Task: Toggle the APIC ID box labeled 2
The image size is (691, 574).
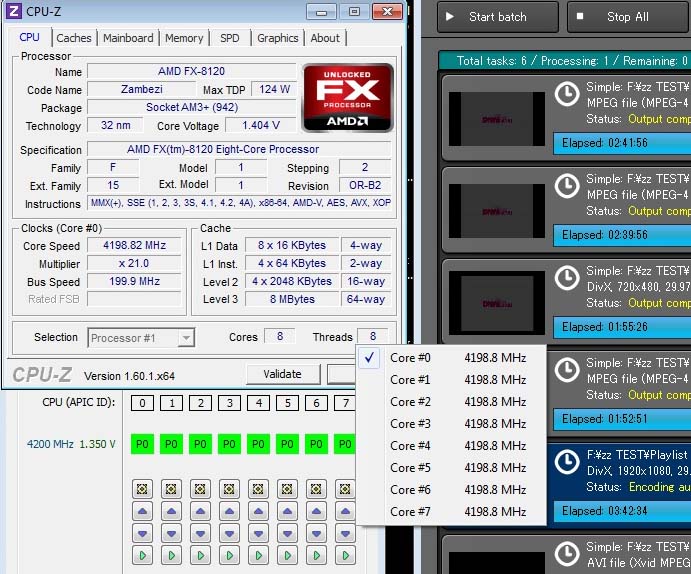Action: tap(201, 403)
